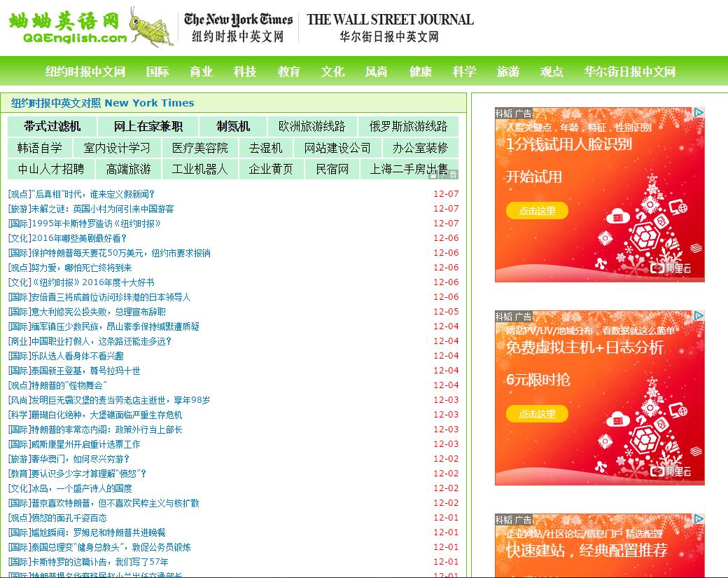
Task: Open 纽约时报中文网 in navigation bar
Action: [x=85, y=71]
